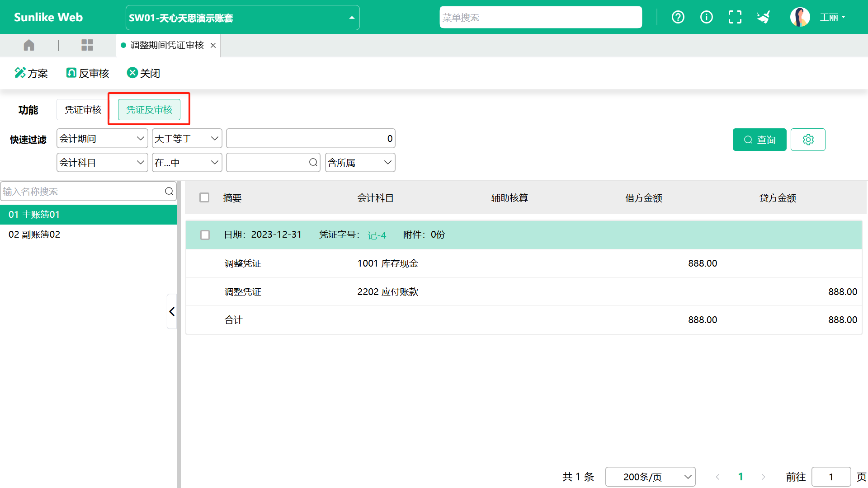Click the clear cache broom icon
This screenshot has width=868, height=488.
coord(764,17)
